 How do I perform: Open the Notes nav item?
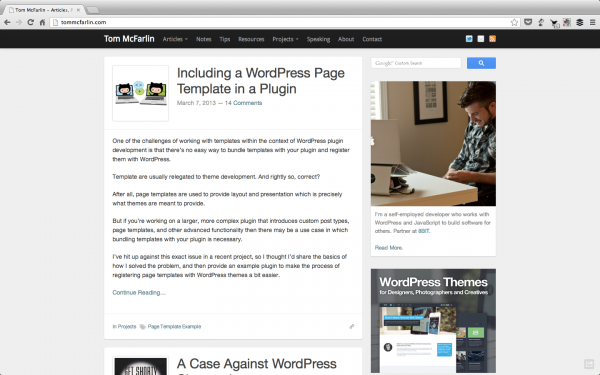point(204,39)
